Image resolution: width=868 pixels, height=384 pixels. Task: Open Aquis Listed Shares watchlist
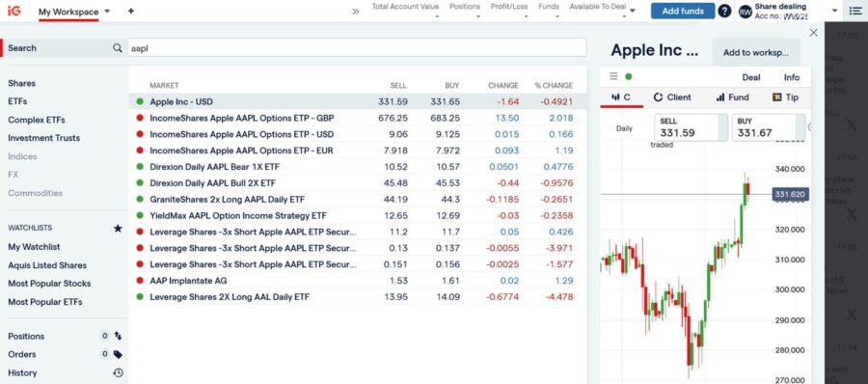47,265
